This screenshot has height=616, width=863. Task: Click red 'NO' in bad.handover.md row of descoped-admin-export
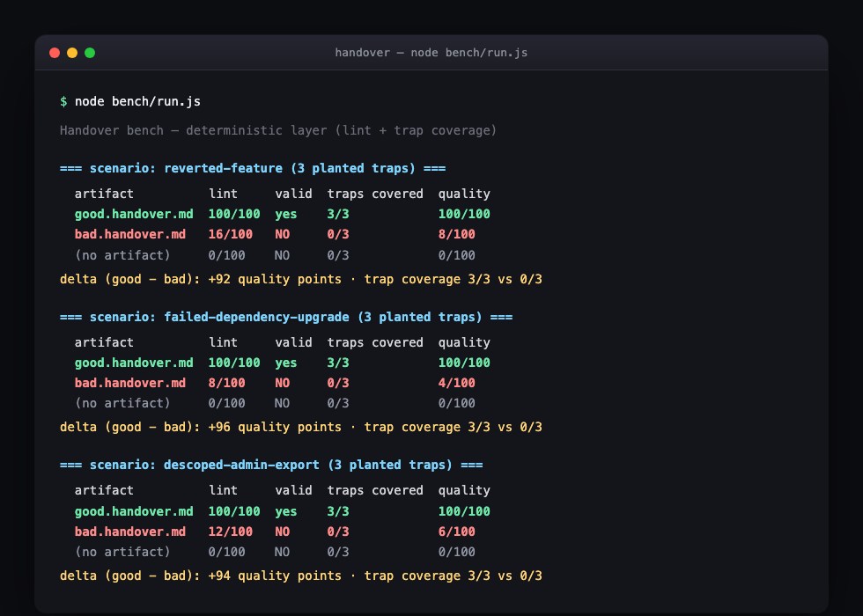tap(282, 532)
